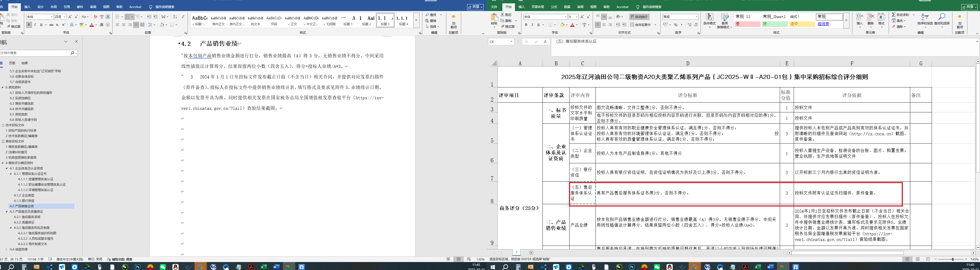Increase cell indent in Excel

(624, 25)
